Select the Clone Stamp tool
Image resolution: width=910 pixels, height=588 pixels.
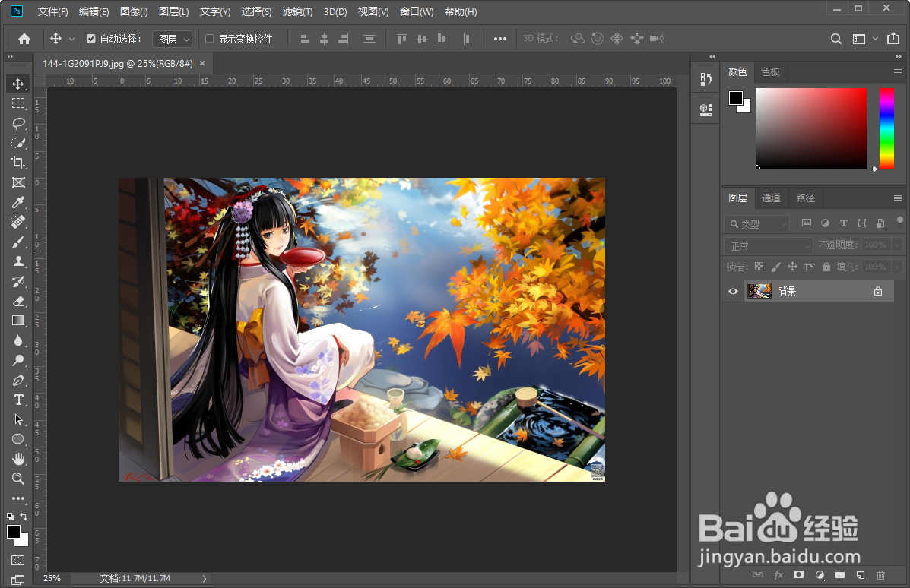click(18, 261)
